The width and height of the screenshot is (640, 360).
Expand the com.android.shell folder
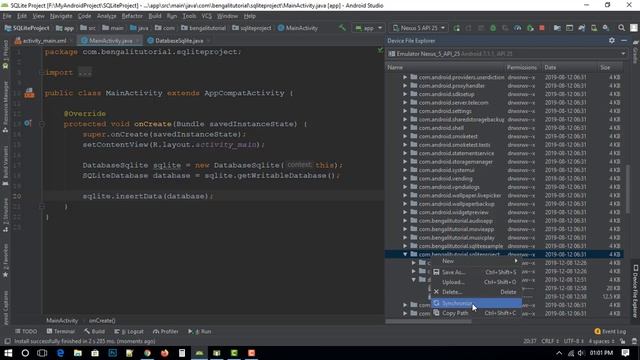405,128
